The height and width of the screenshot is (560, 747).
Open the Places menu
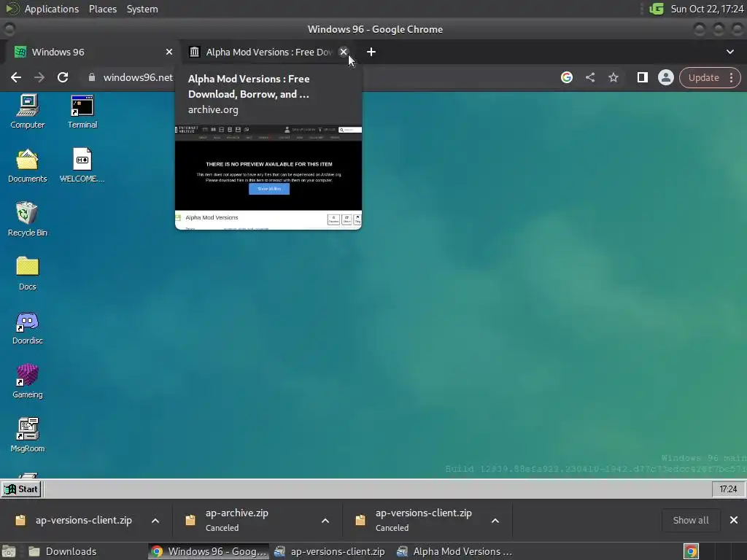(102, 9)
